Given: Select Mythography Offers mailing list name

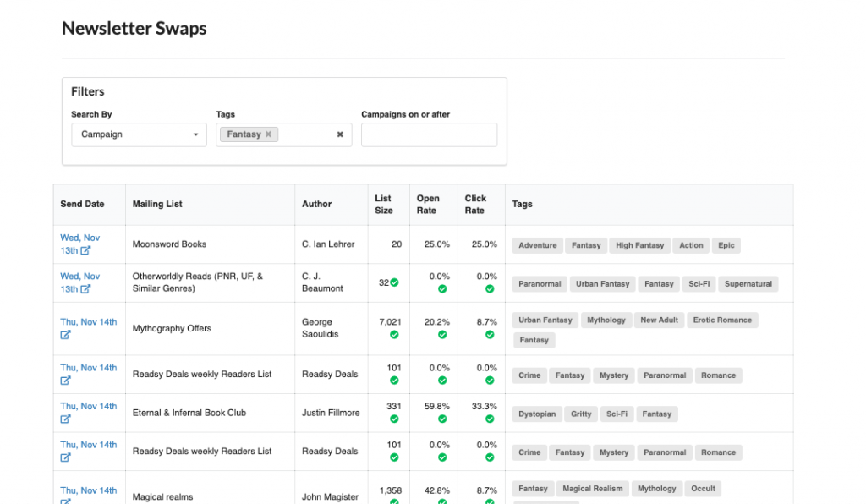Looking at the screenshot, I should pyautogui.click(x=172, y=328).
